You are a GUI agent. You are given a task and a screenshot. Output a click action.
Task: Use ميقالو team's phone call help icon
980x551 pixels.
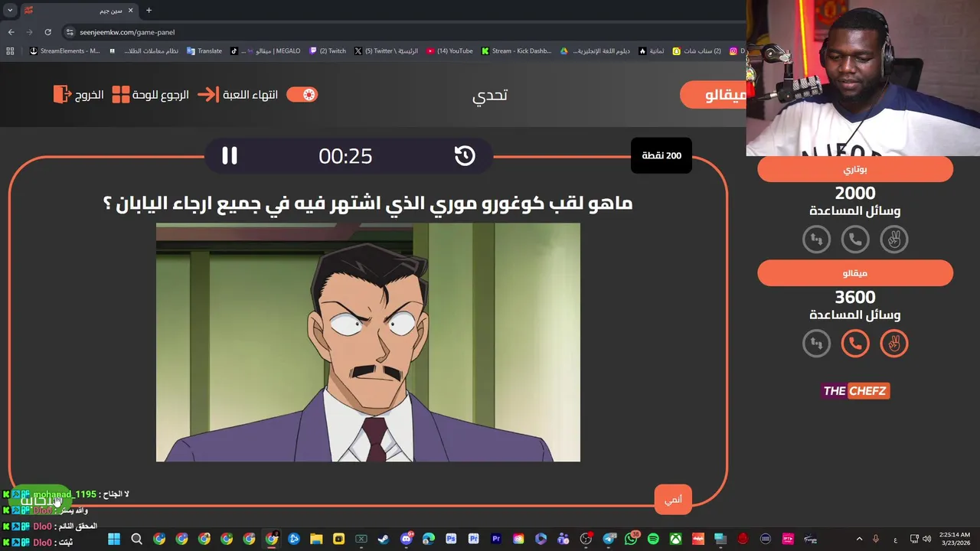coord(855,344)
